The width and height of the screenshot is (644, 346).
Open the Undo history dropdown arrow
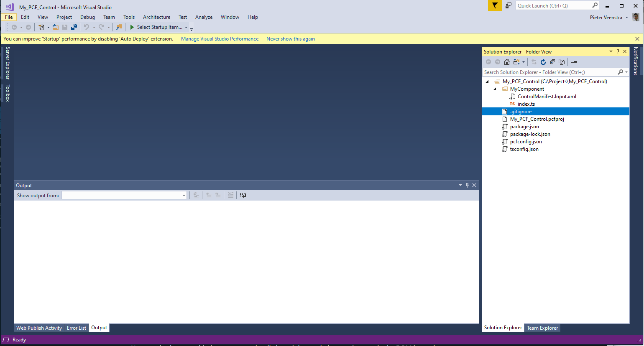94,27
